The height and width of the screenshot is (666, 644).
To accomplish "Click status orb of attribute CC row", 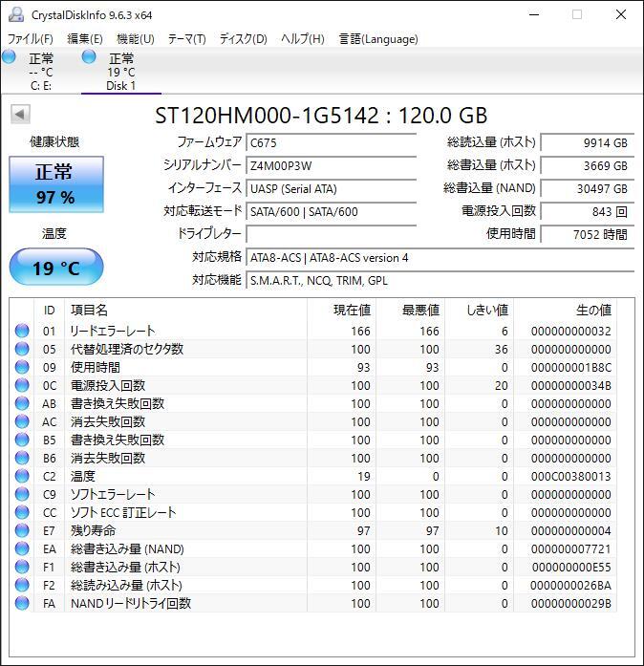I will pyautogui.click(x=22, y=512).
